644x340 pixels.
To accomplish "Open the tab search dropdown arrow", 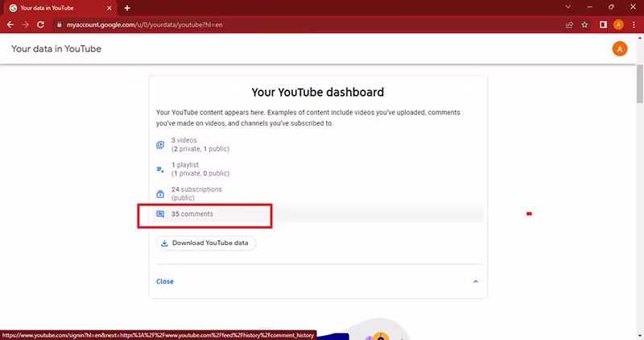I will click(x=568, y=7).
